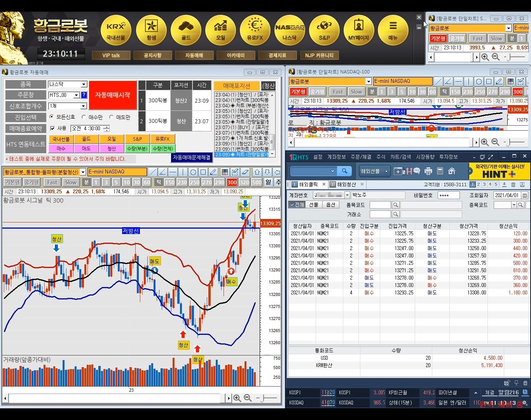Toggle the 전체 filter in 해외청산
This screenshot has width=531, height=420.
click(x=297, y=205)
